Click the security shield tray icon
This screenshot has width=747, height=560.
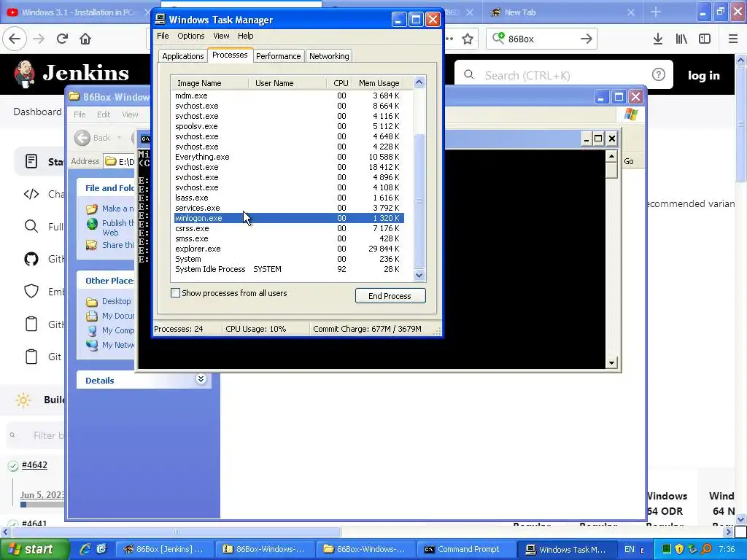click(680, 549)
